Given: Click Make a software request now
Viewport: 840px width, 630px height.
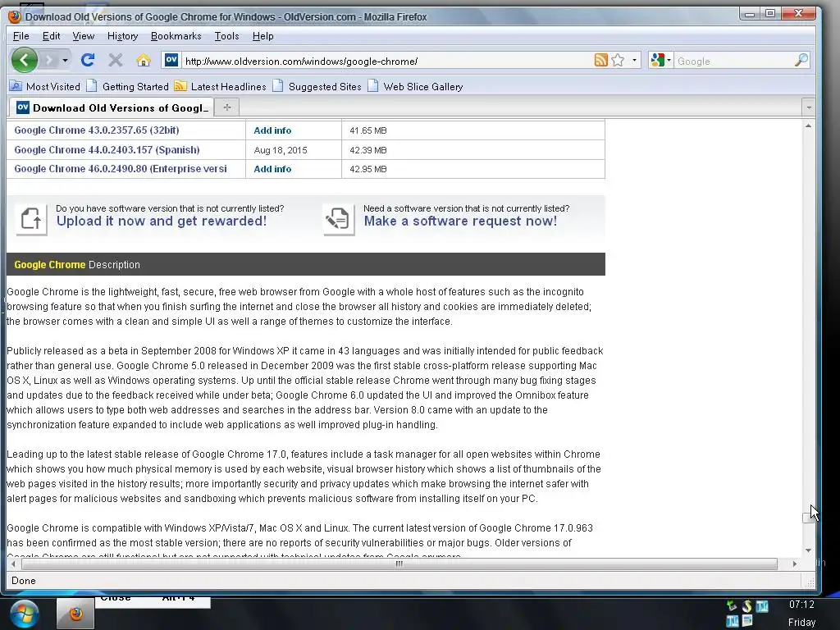Looking at the screenshot, I should (x=460, y=221).
